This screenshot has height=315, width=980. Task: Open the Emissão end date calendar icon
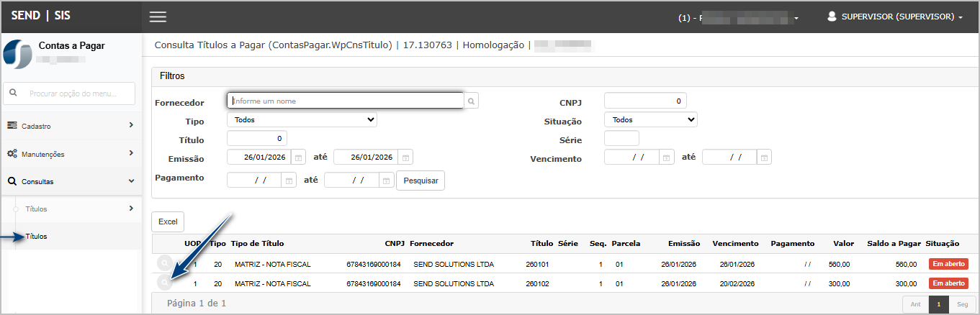coord(405,157)
